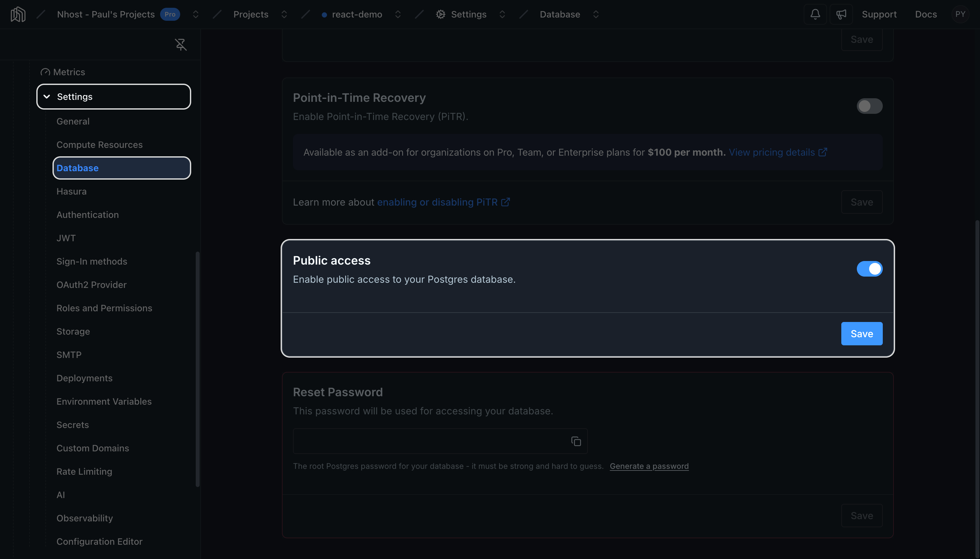Click the Nhost logo icon
The width and height of the screenshot is (980, 559).
point(18,15)
